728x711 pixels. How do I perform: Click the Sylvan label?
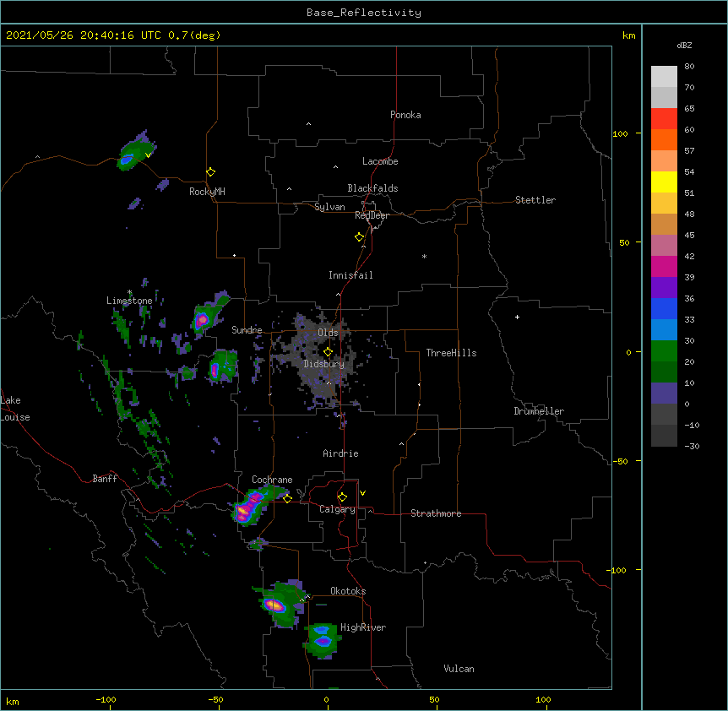click(x=329, y=208)
